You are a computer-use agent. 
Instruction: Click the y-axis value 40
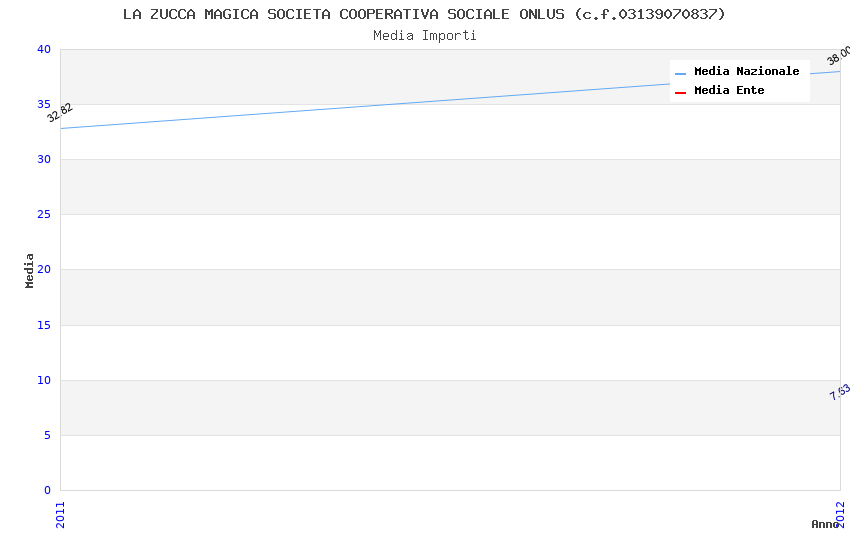pos(44,49)
